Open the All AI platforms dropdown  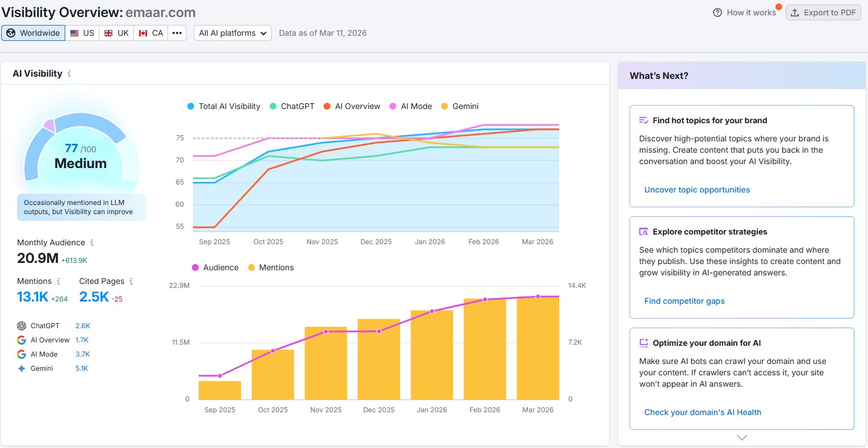point(233,33)
